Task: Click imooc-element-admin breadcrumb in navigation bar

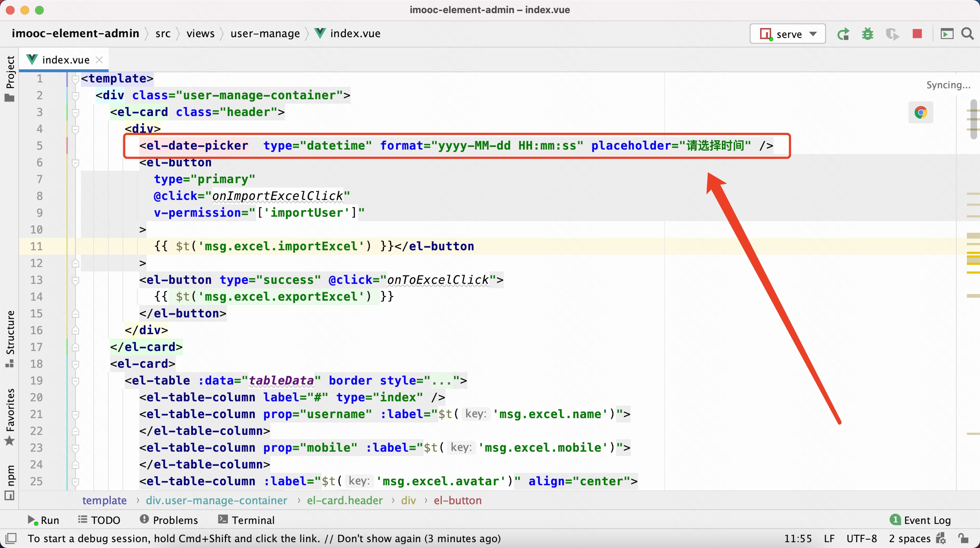Action: [75, 34]
